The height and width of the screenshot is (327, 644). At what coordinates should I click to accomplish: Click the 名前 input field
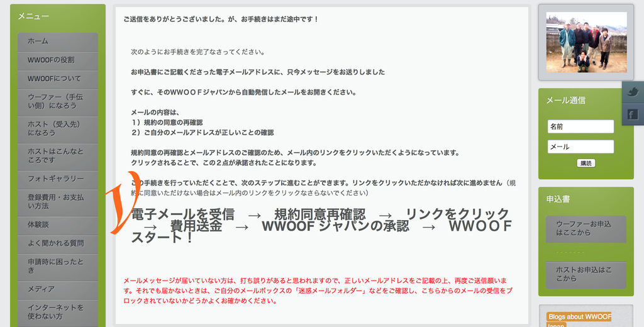pyautogui.click(x=580, y=126)
